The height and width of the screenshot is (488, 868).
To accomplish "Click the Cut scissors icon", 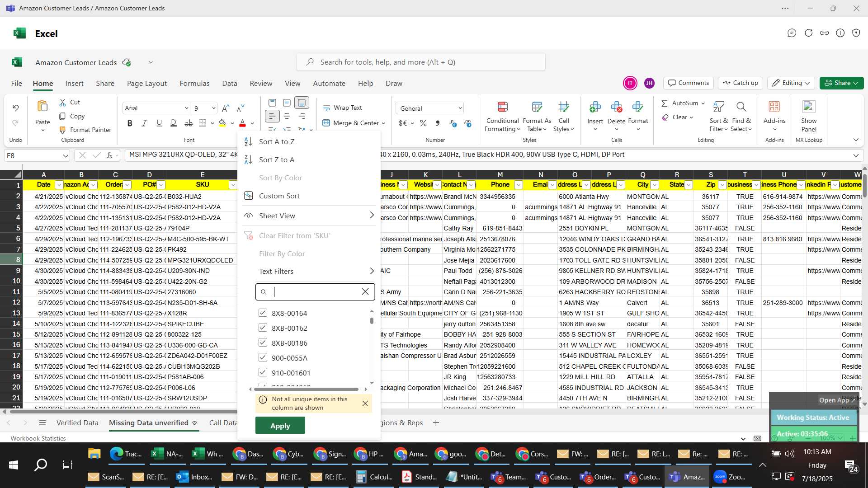I will point(63,103).
